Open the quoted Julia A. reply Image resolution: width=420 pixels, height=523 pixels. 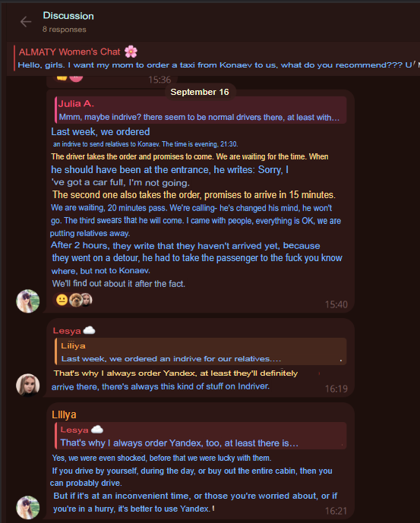[x=201, y=110]
